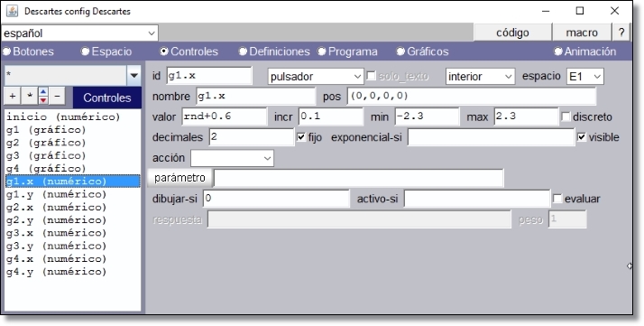Click the macro button
Image resolution: width=644 pixels, height=326 pixels.
point(582,33)
